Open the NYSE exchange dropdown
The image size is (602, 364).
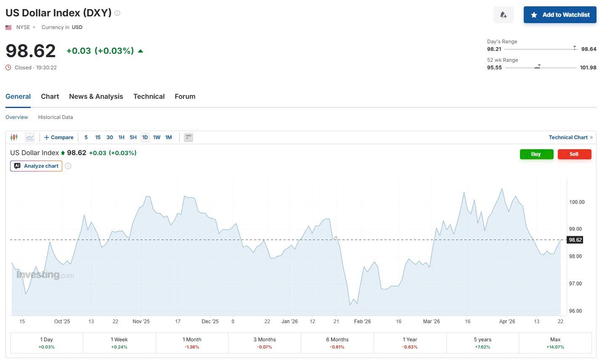point(26,27)
